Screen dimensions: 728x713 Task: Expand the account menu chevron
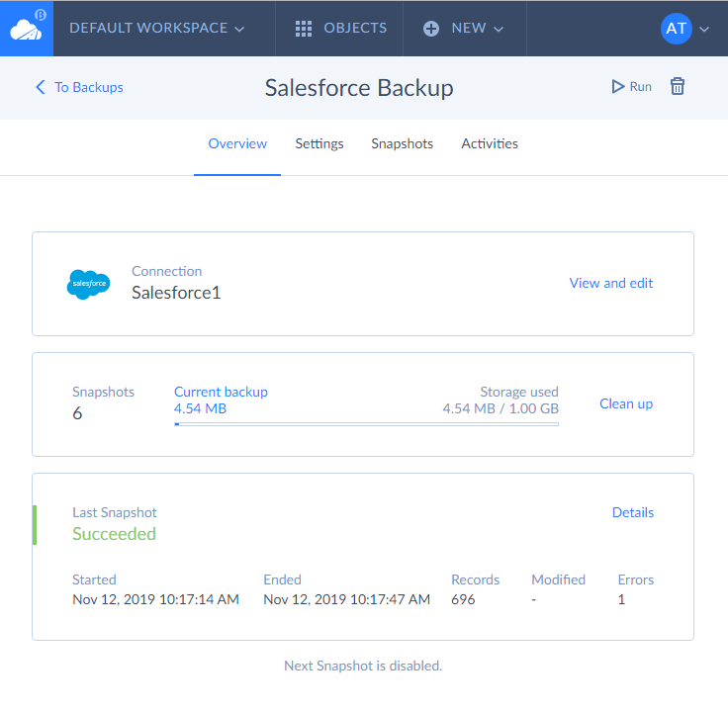click(704, 30)
